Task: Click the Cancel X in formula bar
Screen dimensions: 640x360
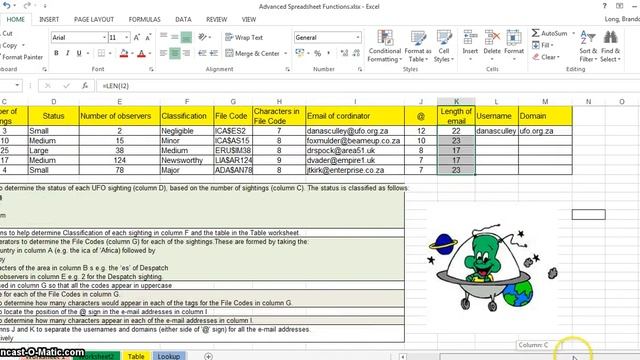Action: point(48,86)
